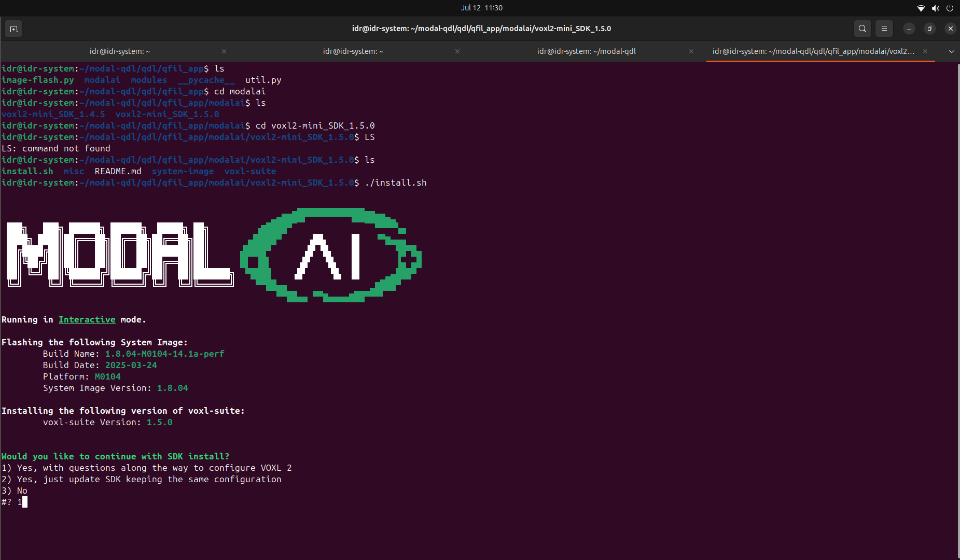The width and height of the screenshot is (960, 560).
Task: Close the ~/modal-qdl tab
Action: click(691, 51)
